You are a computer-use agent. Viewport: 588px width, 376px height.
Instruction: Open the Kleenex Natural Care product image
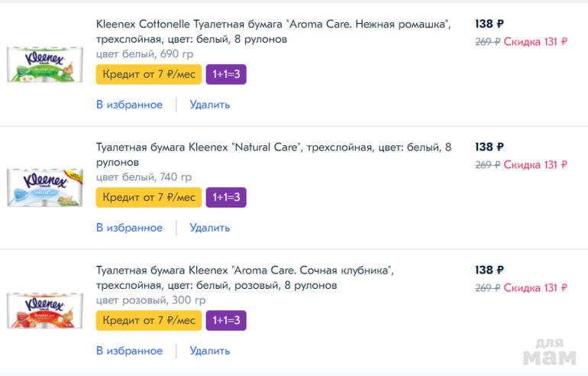tap(45, 187)
